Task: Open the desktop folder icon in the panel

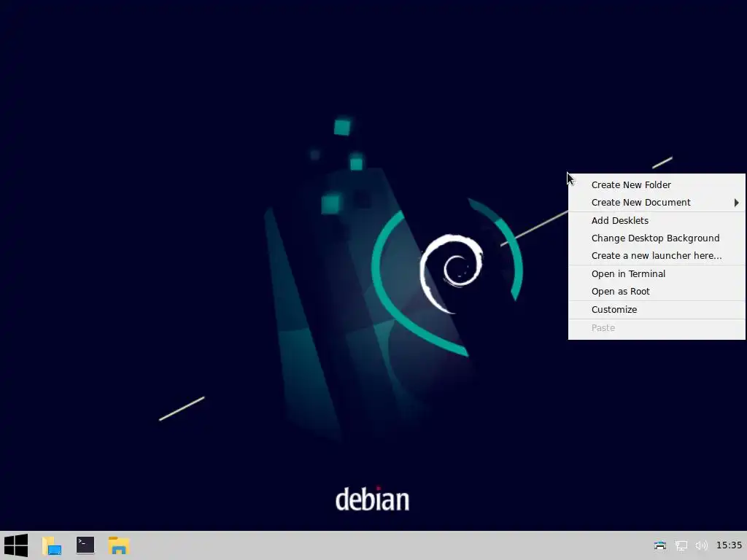Action: click(52, 545)
